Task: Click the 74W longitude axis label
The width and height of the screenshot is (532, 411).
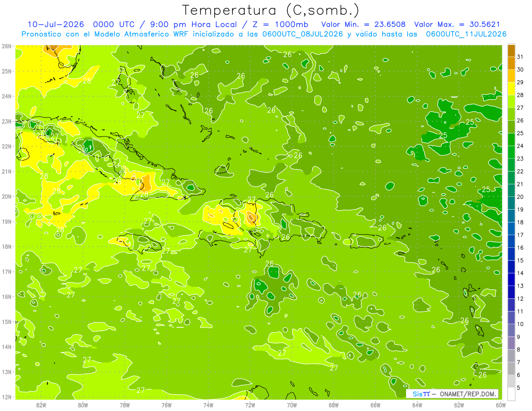Action: coord(208,405)
